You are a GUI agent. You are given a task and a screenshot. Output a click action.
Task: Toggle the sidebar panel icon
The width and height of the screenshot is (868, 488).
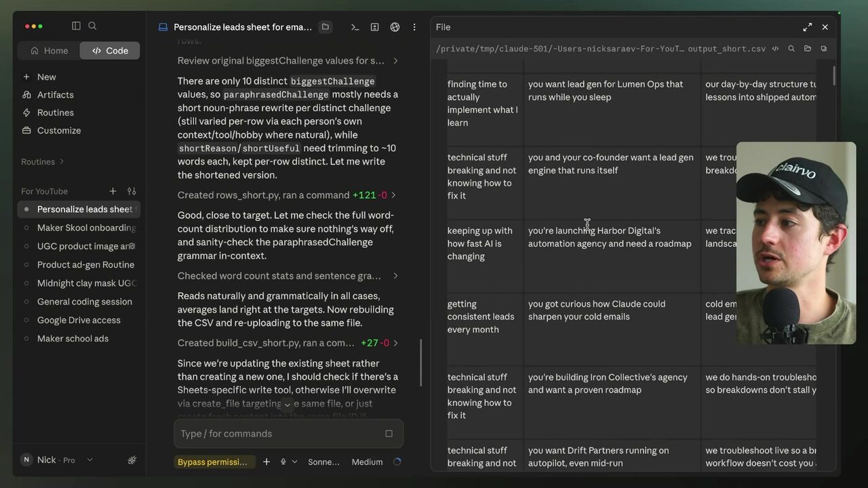[x=76, y=26]
